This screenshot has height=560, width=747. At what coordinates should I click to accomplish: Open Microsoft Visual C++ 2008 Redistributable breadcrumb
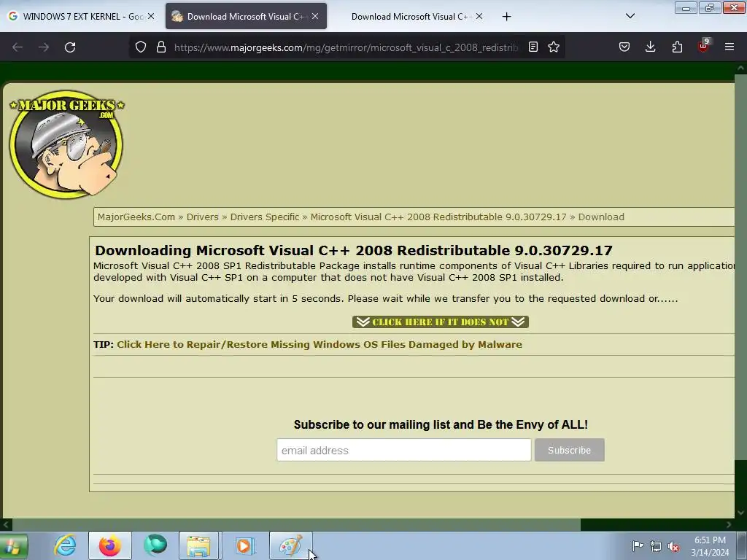pos(438,217)
